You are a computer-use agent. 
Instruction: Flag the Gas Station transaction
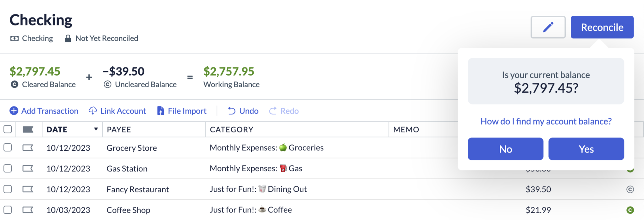(x=28, y=169)
